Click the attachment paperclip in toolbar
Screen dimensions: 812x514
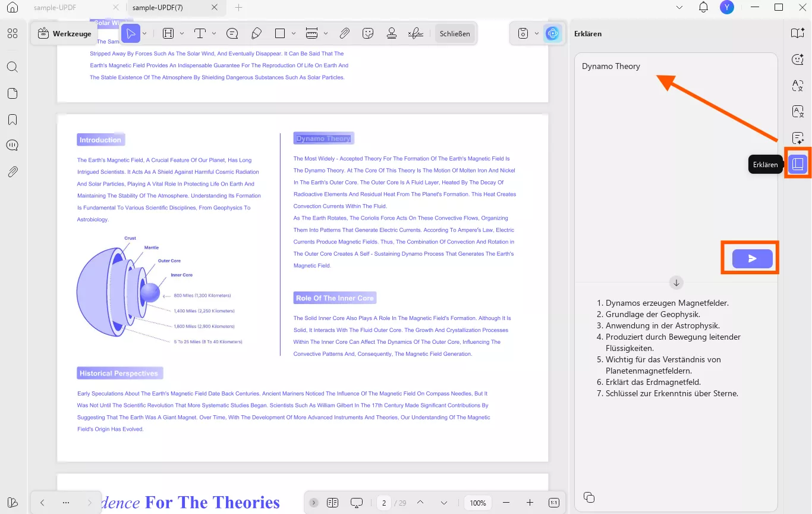click(x=344, y=34)
